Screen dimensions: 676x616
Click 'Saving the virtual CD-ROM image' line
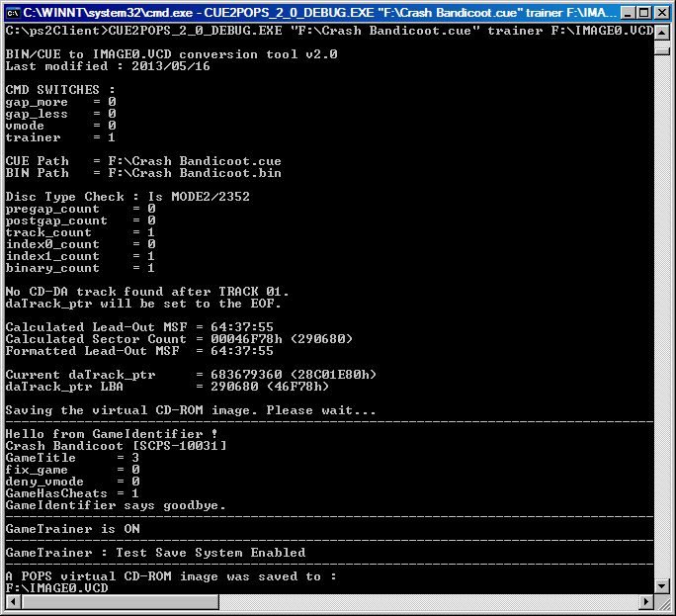(191, 410)
